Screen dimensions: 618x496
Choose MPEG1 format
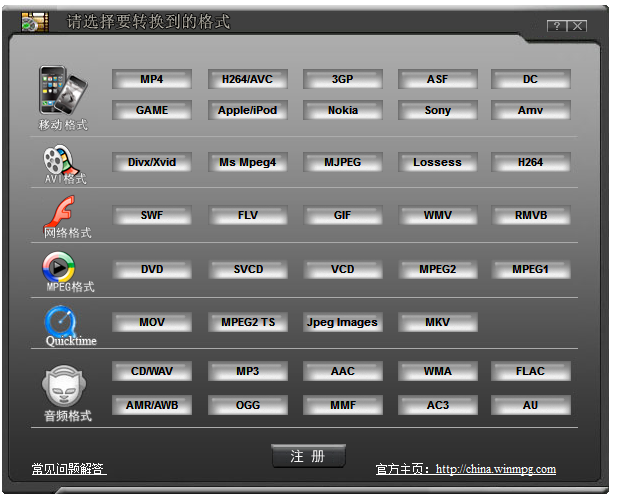coord(531,269)
